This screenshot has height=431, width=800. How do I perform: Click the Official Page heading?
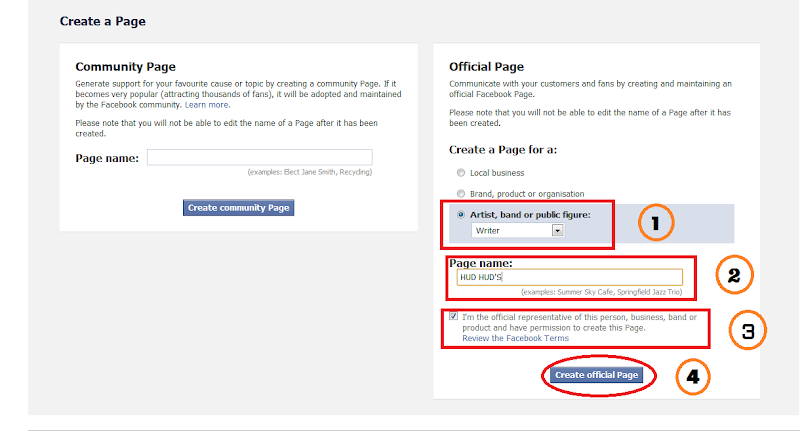[486, 67]
